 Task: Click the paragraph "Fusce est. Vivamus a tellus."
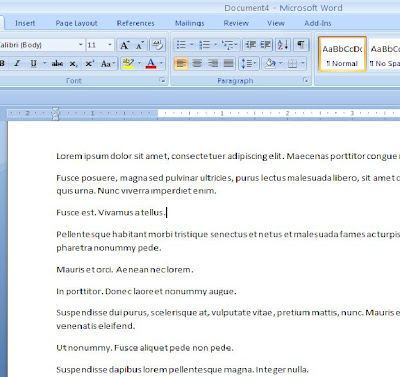(111, 213)
